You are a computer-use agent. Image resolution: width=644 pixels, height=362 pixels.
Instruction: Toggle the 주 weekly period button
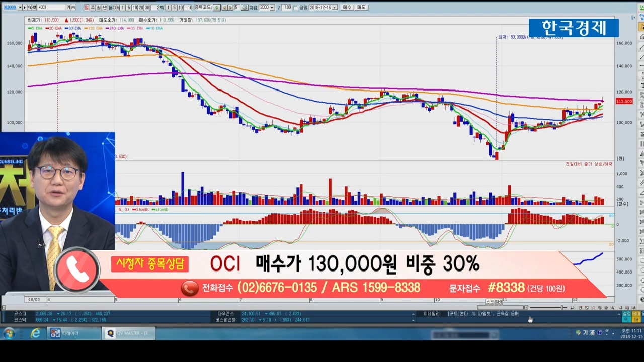[x=93, y=8]
